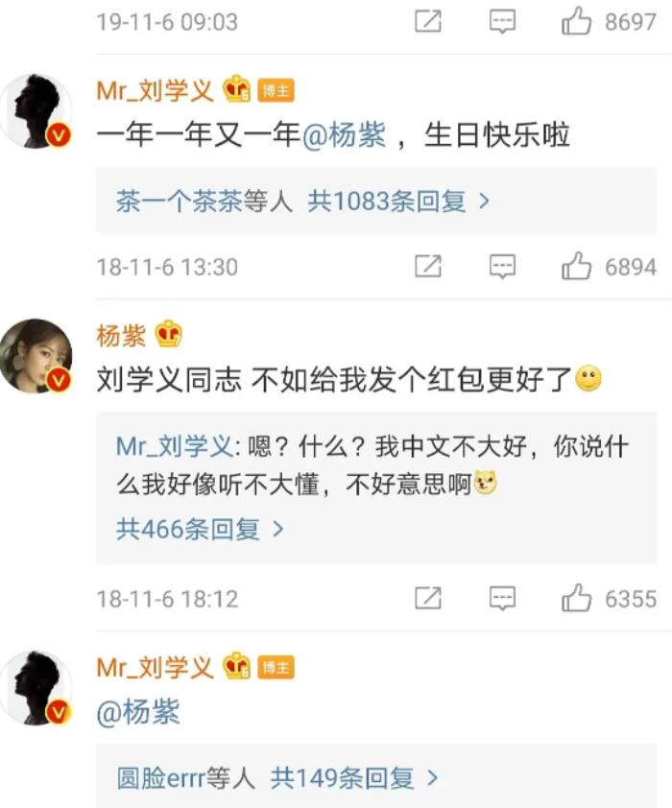
Task: Open Mr_刘学义 username in 生日快乐 comment
Action: pyautogui.click(x=155, y=91)
